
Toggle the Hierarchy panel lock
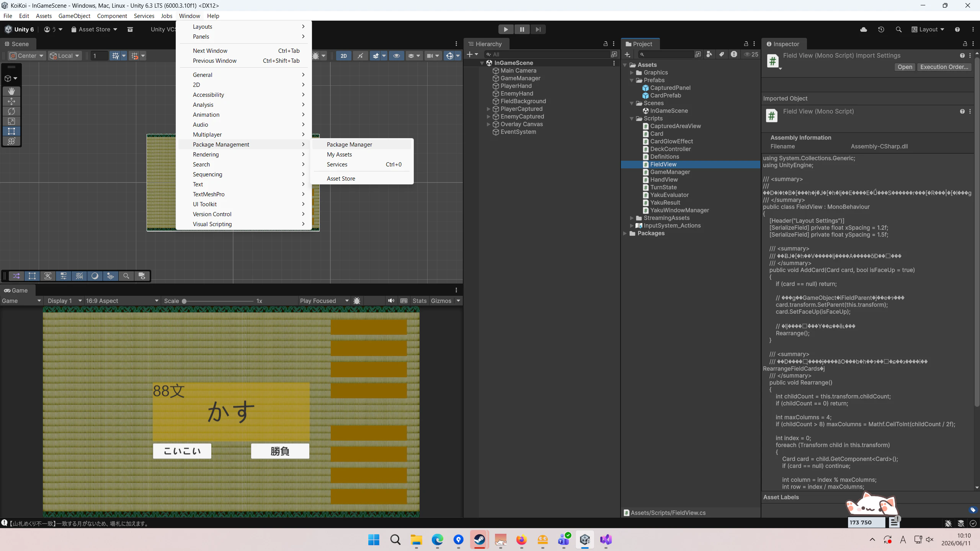[x=606, y=44]
